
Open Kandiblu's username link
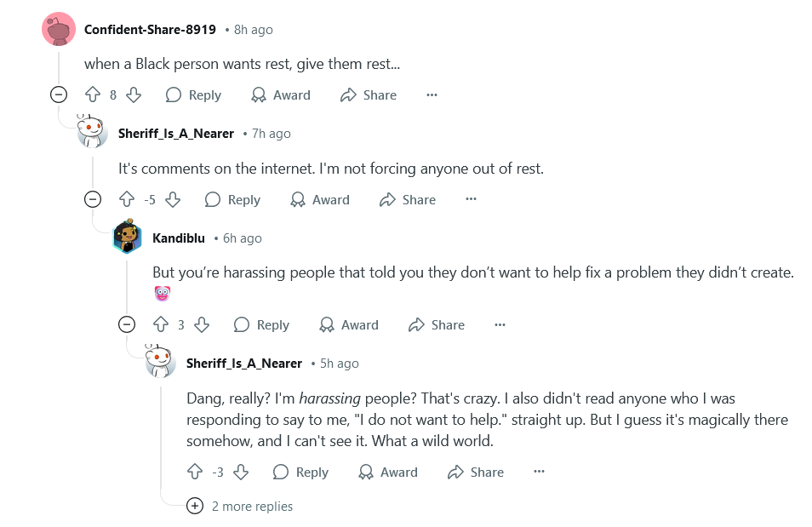click(x=179, y=238)
